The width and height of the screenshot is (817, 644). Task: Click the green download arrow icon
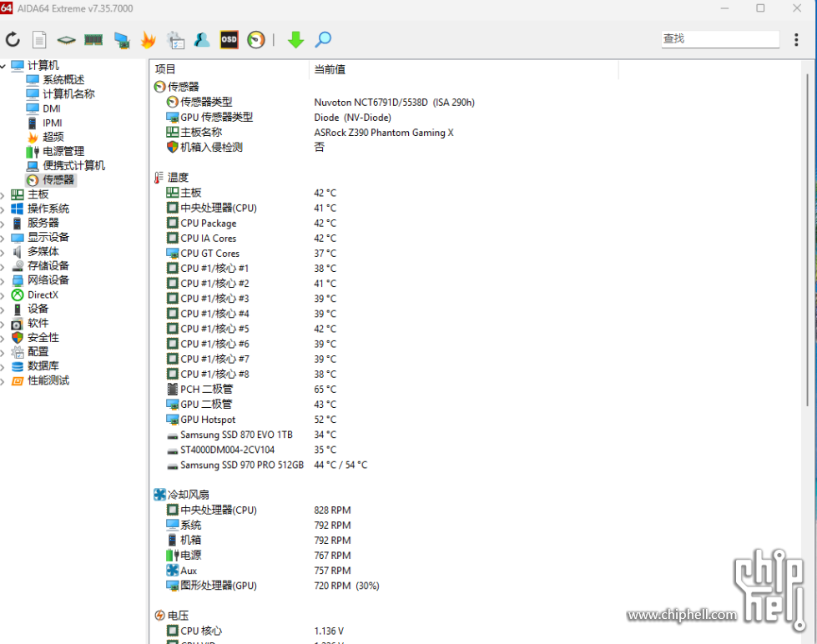[x=296, y=39]
